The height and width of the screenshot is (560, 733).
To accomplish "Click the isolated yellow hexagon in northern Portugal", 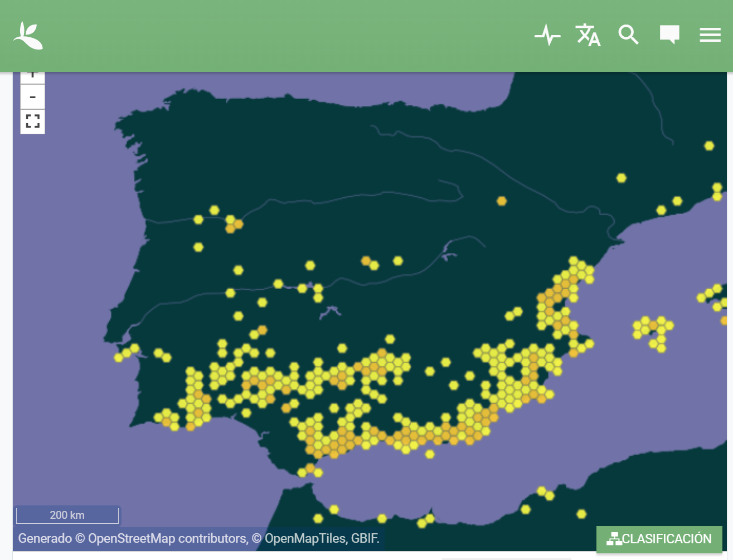I will (198, 247).
